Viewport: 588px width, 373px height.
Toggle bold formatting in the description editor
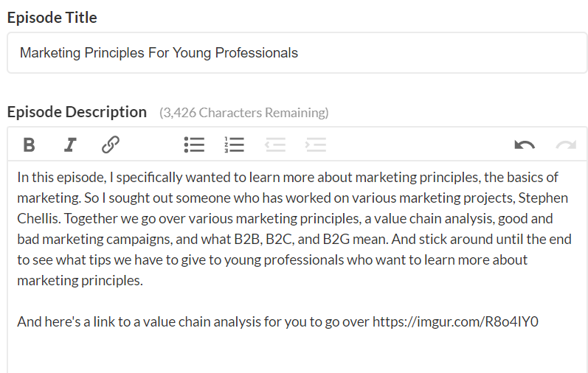click(x=29, y=144)
